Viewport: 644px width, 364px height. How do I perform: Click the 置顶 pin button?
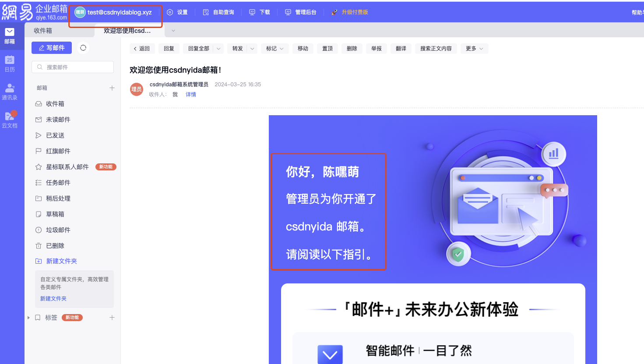327,49
